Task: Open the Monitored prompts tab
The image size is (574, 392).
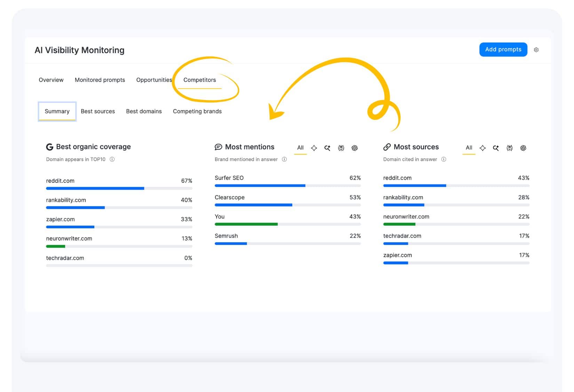Action: [100, 80]
